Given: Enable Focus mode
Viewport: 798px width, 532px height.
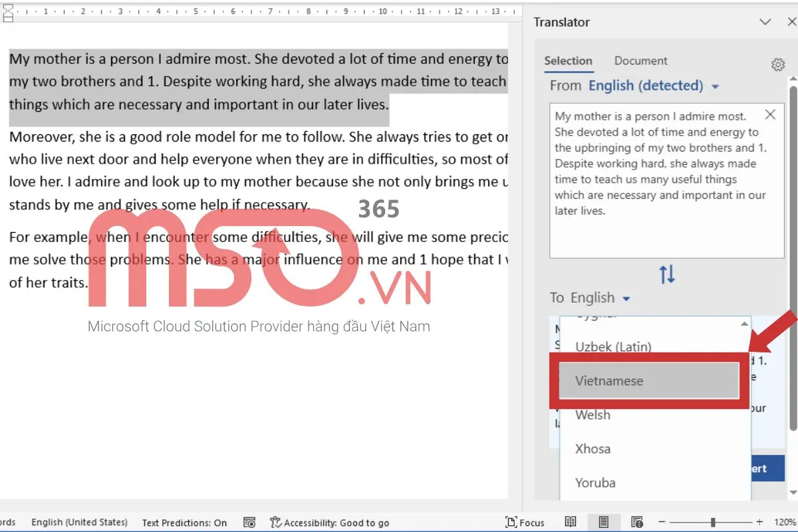Looking at the screenshot, I should (525, 523).
